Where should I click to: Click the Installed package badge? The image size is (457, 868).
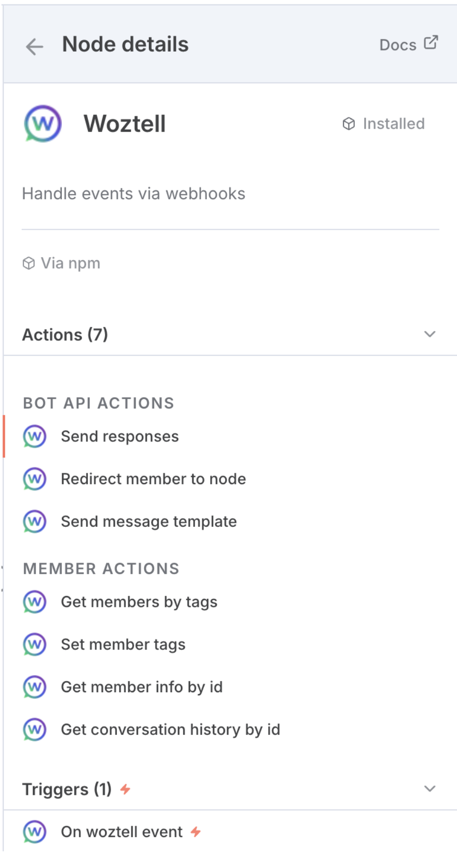[x=383, y=124]
